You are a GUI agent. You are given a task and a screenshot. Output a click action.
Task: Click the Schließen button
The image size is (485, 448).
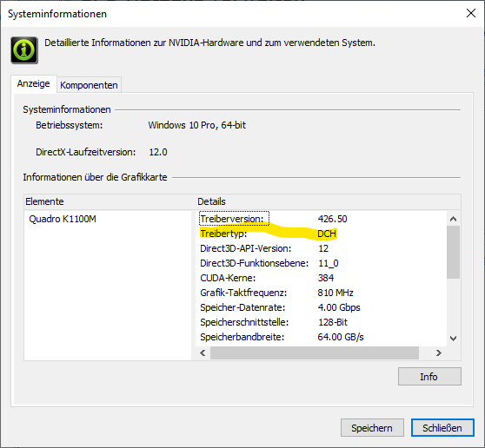click(x=442, y=428)
